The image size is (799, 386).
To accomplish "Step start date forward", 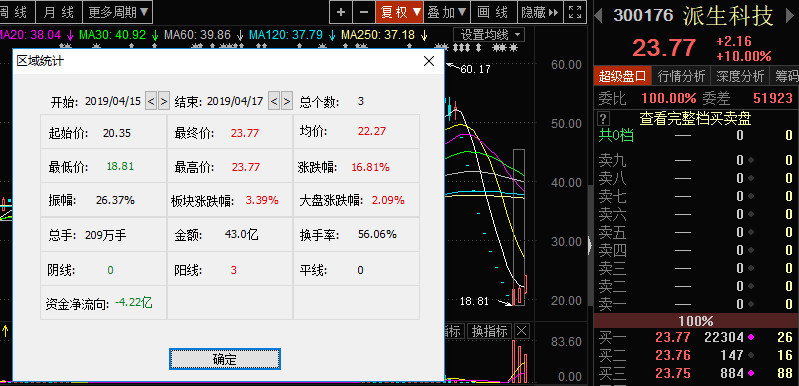I will click(x=164, y=101).
